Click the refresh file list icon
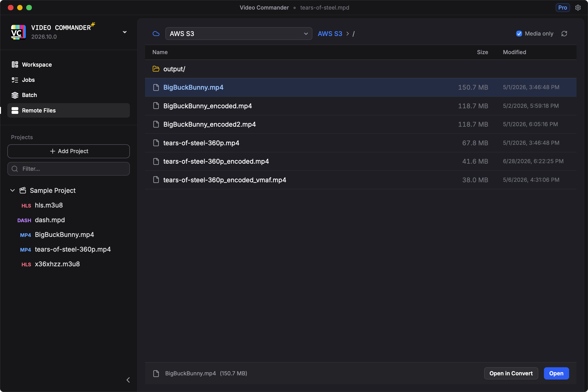Screen dimensions: 588x392 pyautogui.click(x=564, y=34)
